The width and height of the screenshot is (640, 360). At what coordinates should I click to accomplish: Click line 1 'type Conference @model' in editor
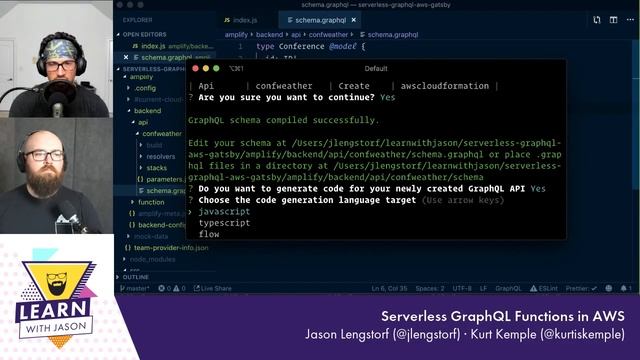[310, 47]
